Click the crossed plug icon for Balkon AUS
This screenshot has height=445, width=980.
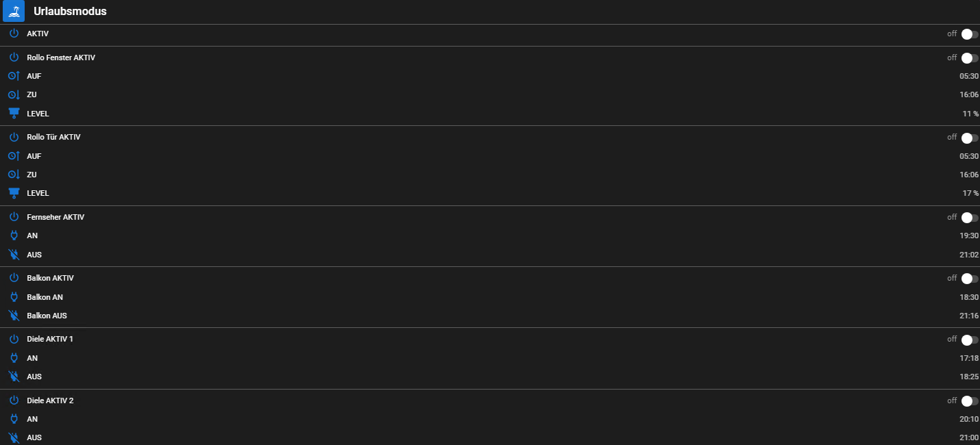click(x=14, y=316)
